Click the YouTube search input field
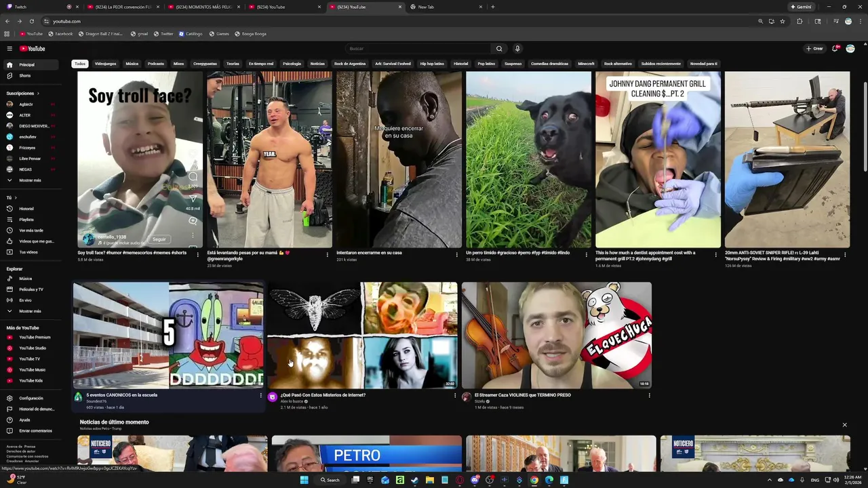Image resolution: width=868 pixels, height=488 pixels. coord(418,49)
